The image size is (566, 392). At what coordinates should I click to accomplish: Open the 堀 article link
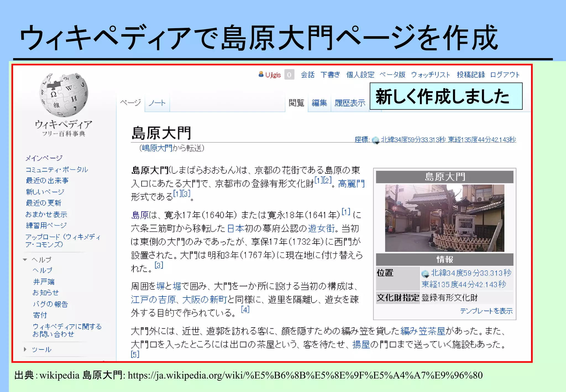[177, 286]
